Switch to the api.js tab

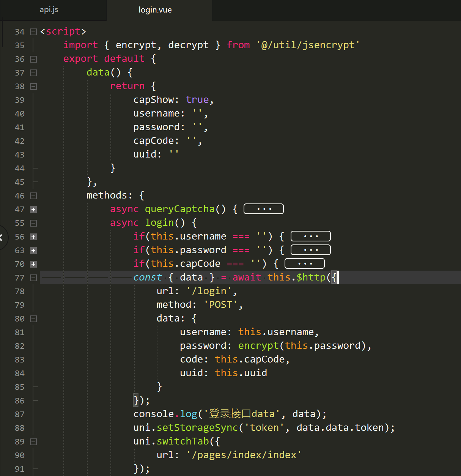49,10
